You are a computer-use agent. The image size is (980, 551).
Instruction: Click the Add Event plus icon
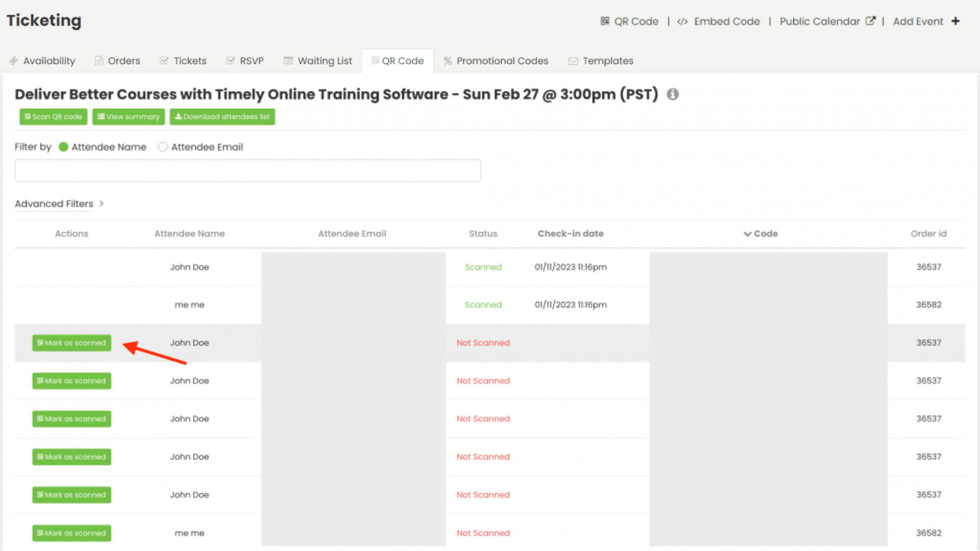(x=955, y=21)
